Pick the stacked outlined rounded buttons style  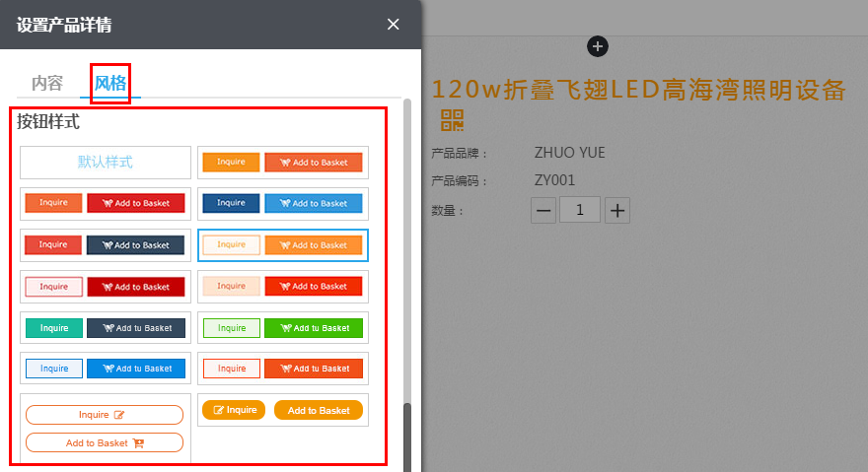(x=106, y=429)
